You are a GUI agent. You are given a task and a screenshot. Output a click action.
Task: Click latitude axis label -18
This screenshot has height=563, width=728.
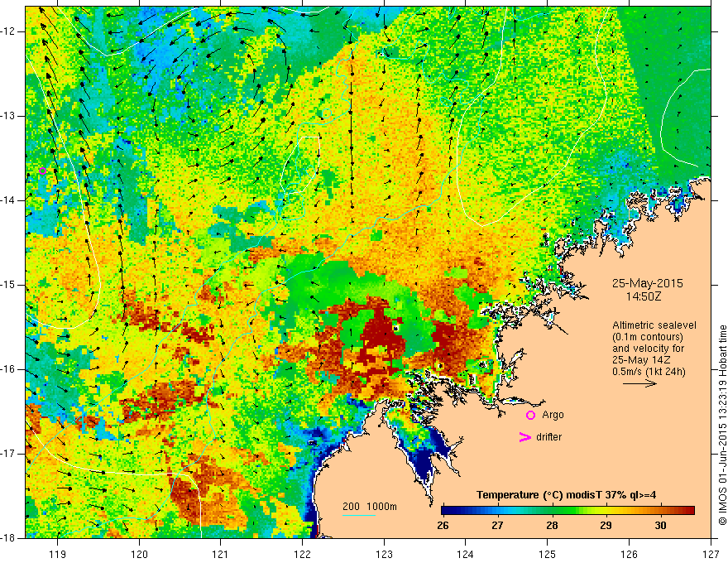pos(8,538)
